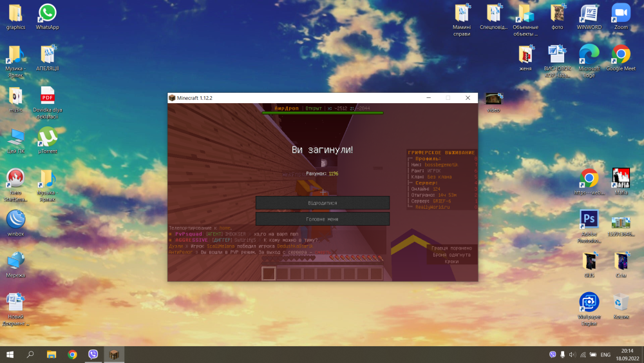Open Viber tray icon
The width and height of the screenshot is (644, 363).
tap(553, 355)
